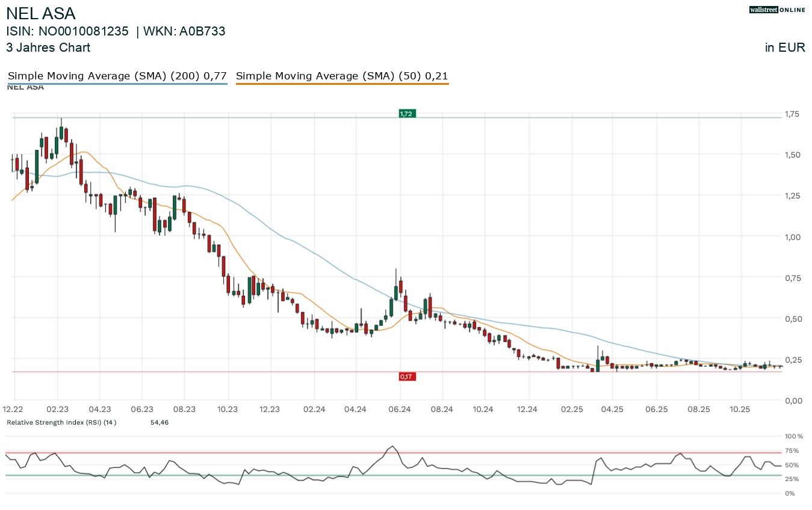Toggle the small NEL ASA series label
Image resolution: width=812 pixels, height=510 pixels.
[x=25, y=87]
